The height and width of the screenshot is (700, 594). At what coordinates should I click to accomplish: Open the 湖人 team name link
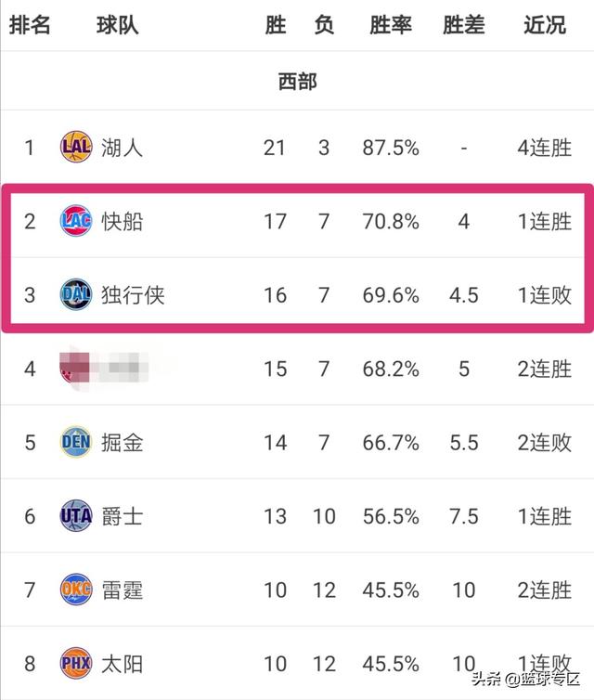[x=122, y=148]
